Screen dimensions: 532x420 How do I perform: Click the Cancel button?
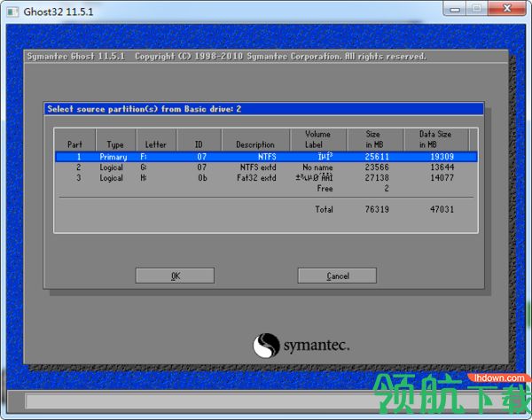337,276
